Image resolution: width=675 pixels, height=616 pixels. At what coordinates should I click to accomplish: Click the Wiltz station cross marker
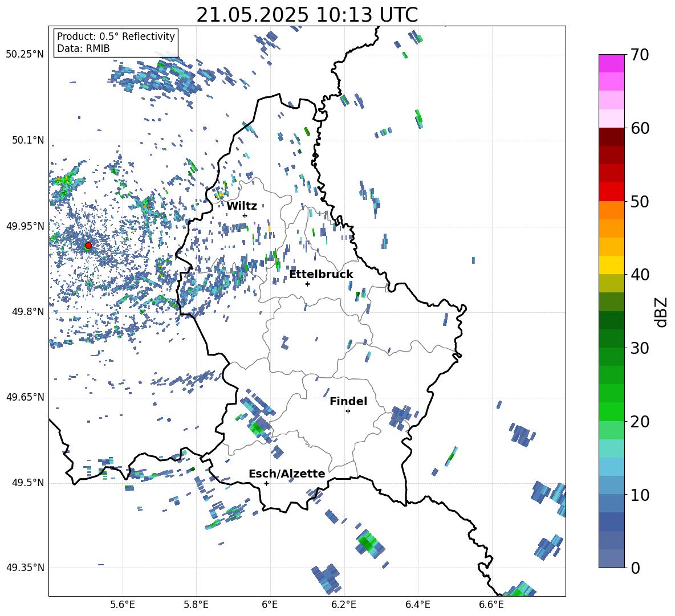tap(245, 215)
